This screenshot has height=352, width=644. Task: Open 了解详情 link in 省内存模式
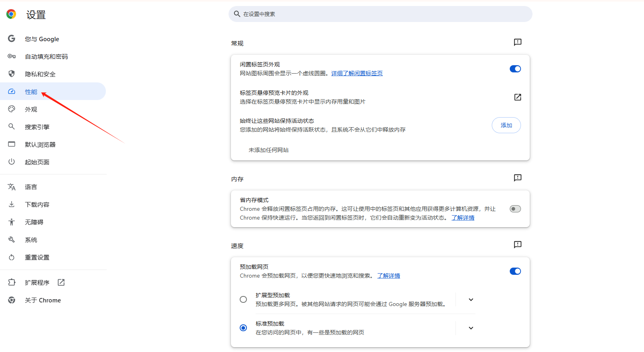[463, 218]
